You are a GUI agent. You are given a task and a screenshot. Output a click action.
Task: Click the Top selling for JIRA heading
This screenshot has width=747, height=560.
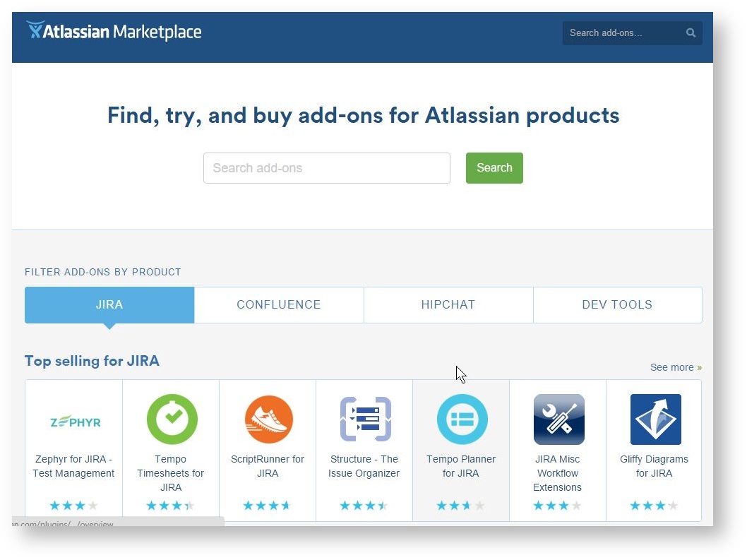point(92,362)
